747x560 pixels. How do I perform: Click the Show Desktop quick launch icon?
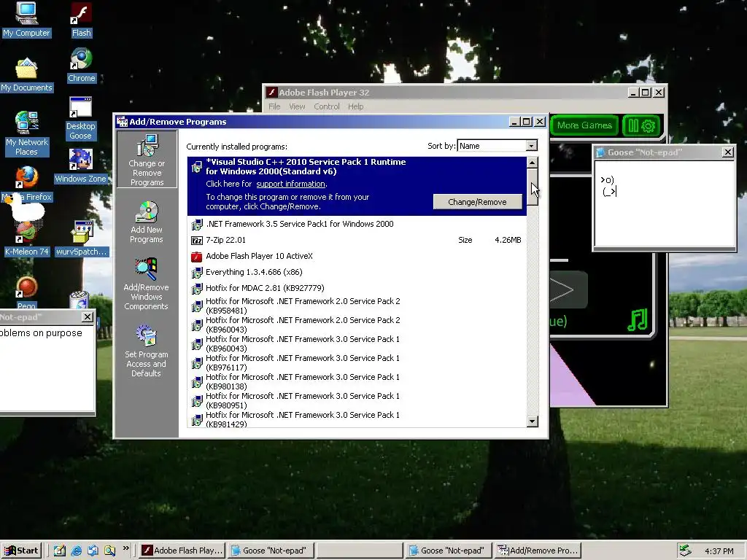60,551
